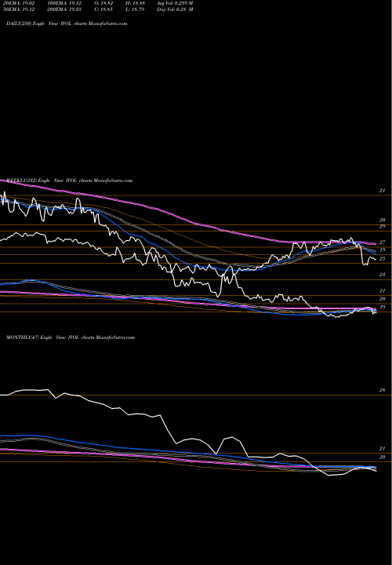The image size is (392, 565).
Task: Click the DAILY(250) Eagle View chart title
Action: (67, 24)
